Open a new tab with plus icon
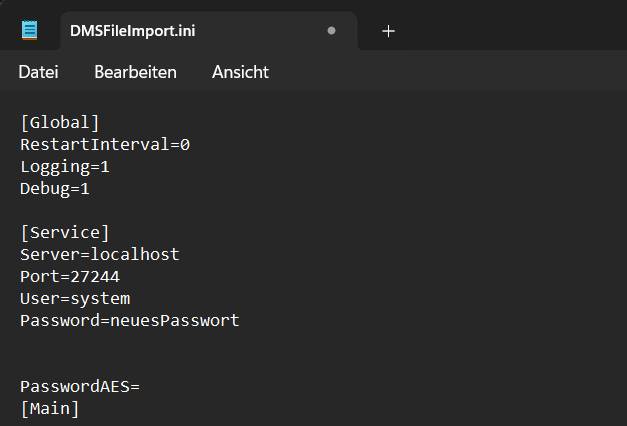Screen dimensions: 627x426 pyautogui.click(x=388, y=31)
